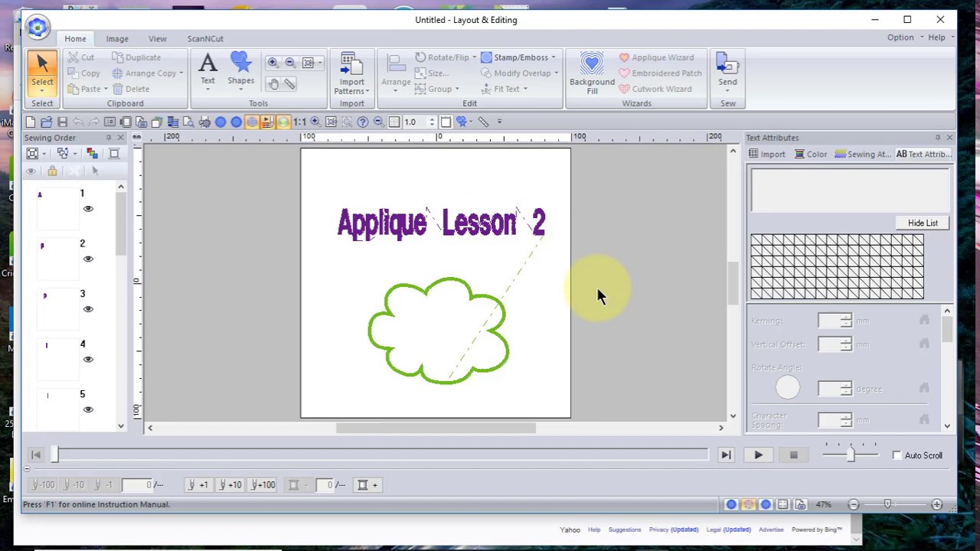This screenshot has width=980, height=551.
Task: Toggle visibility of sewing order item 1
Action: [x=88, y=209]
